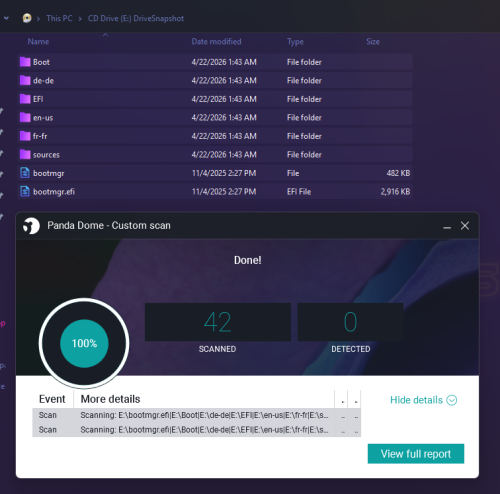Click the Panda Dome - Custom scan title
The height and width of the screenshot is (494, 500).
[109, 226]
